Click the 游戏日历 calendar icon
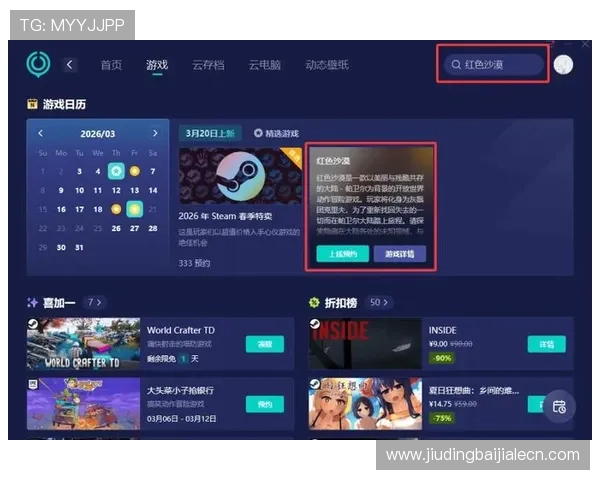 coord(33,103)
